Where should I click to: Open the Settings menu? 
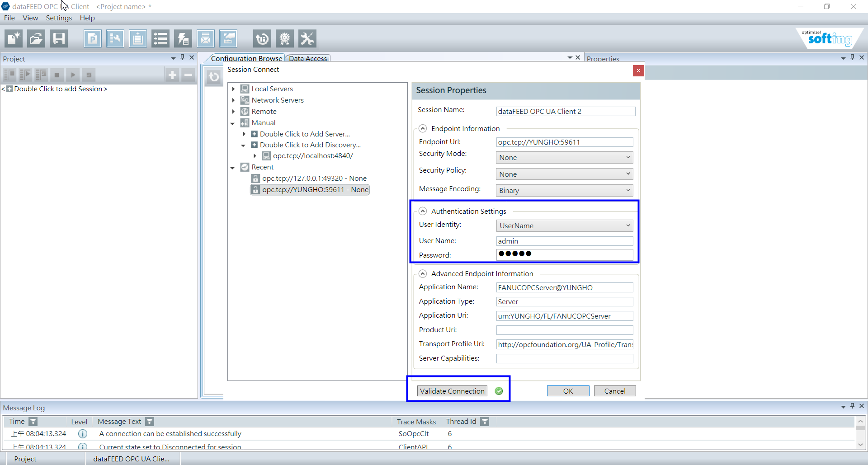coord(58,18)
